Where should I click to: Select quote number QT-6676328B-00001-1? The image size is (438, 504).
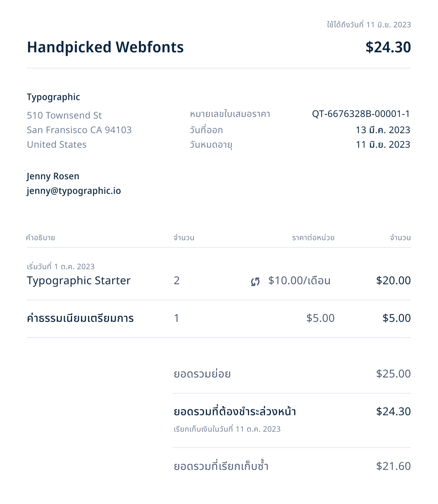[361, 114]
